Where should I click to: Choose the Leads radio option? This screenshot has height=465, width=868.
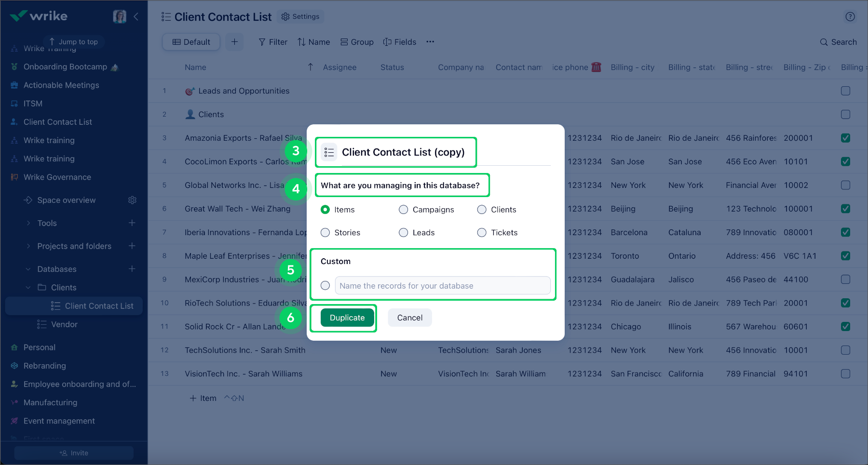(x=404, y=233)
